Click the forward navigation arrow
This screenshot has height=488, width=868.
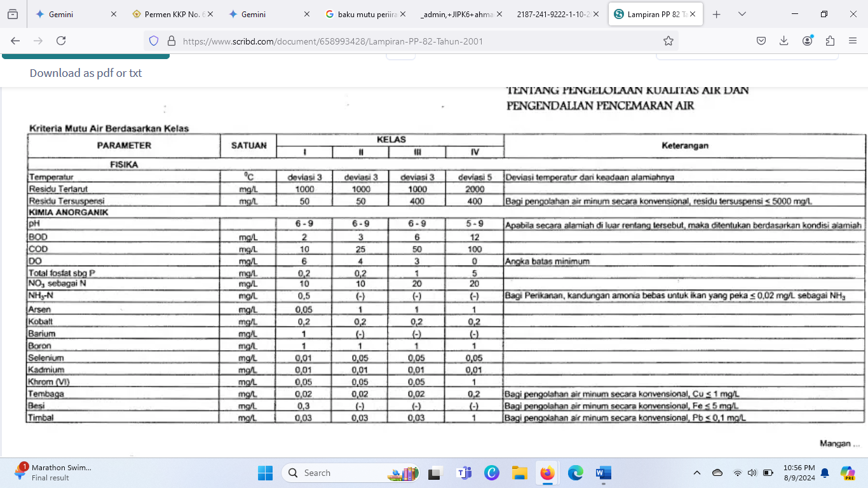(38, 41)
